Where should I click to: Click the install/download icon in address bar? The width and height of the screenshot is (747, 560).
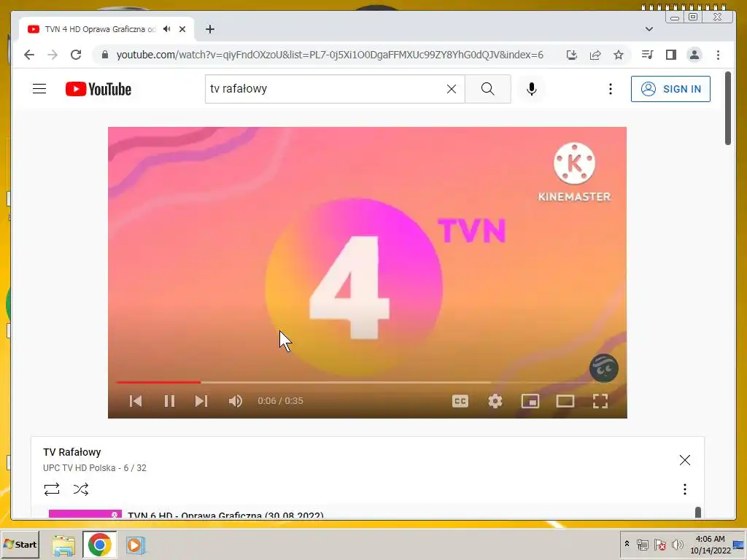[572, 55]
